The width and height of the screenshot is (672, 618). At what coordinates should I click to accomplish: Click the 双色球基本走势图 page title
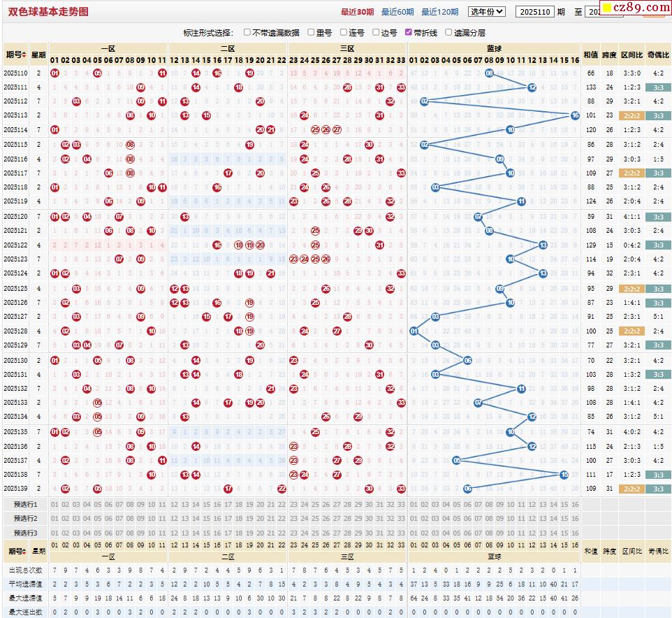point(48,12)
